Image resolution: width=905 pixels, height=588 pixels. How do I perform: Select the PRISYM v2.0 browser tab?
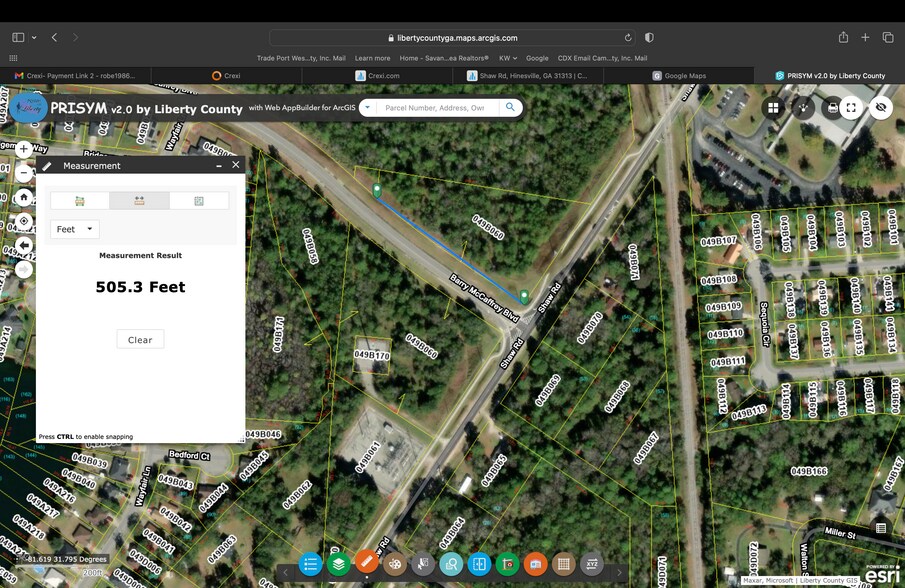tap(829, 76)
